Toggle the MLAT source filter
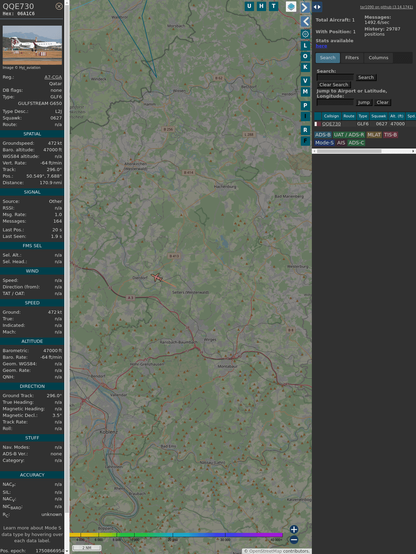 pos(374,135)
